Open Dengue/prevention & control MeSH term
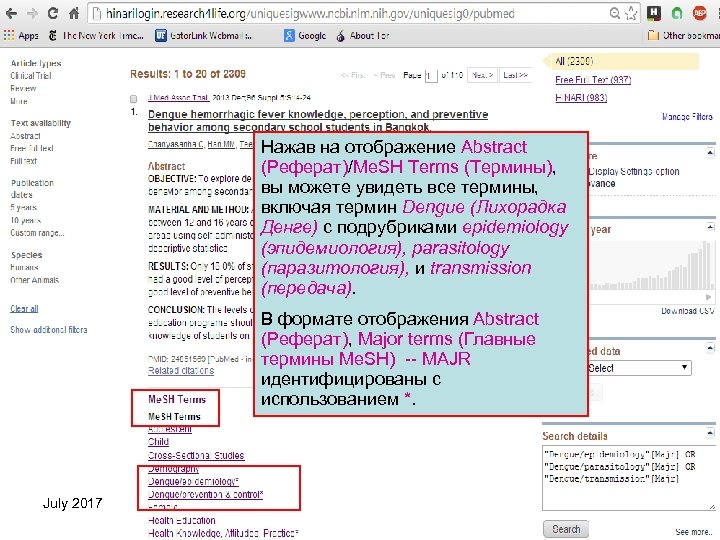720x540 pixels. pos(205,495)
